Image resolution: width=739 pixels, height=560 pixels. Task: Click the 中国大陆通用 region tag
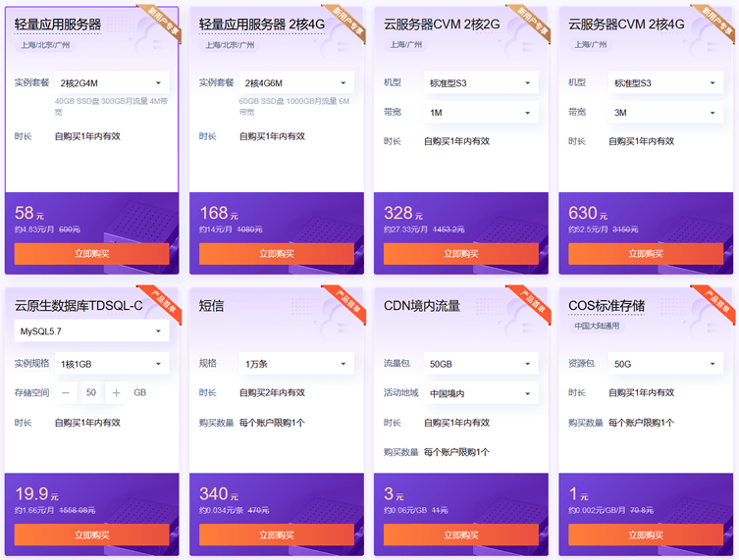point(597,326)
